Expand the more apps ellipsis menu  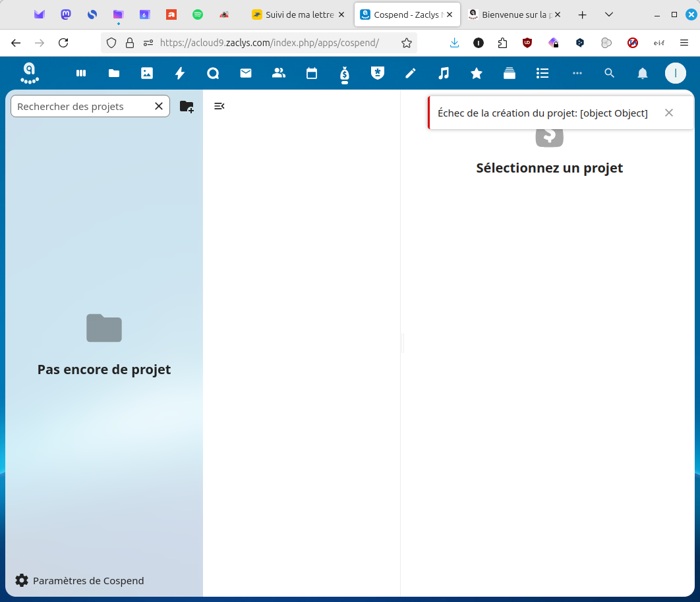pos(577,73)
